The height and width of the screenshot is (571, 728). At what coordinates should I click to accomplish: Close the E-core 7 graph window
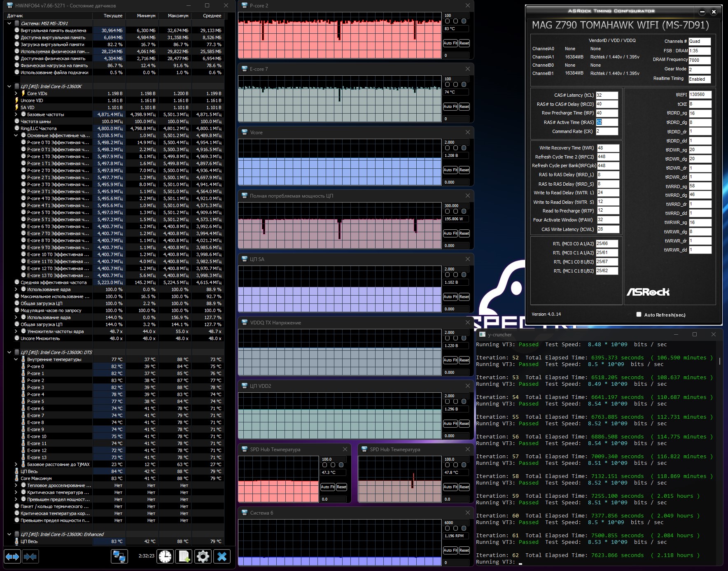point(467,69)
